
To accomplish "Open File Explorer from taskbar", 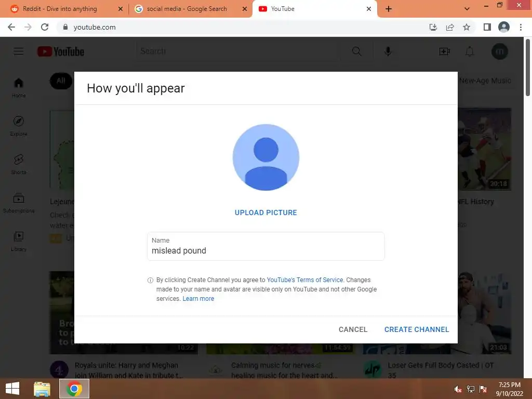I will (x=42, y=389).
